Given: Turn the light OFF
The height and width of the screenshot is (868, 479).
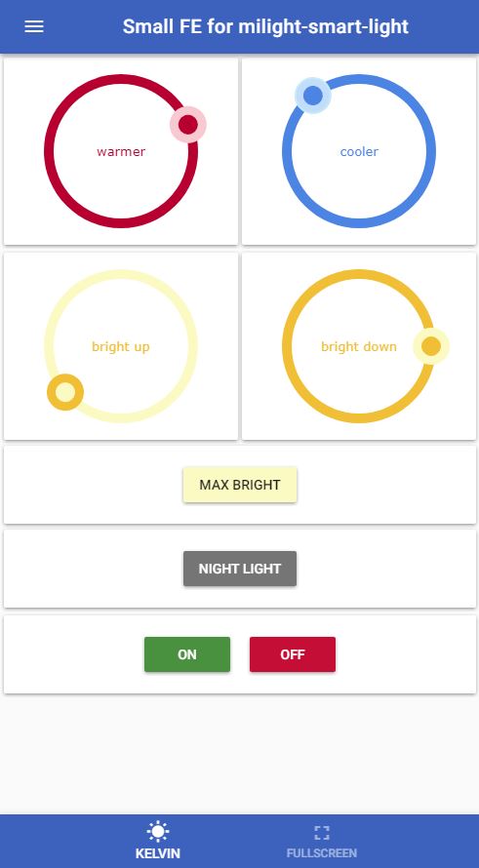Looking at the screenshot, I should pos(293,654).
